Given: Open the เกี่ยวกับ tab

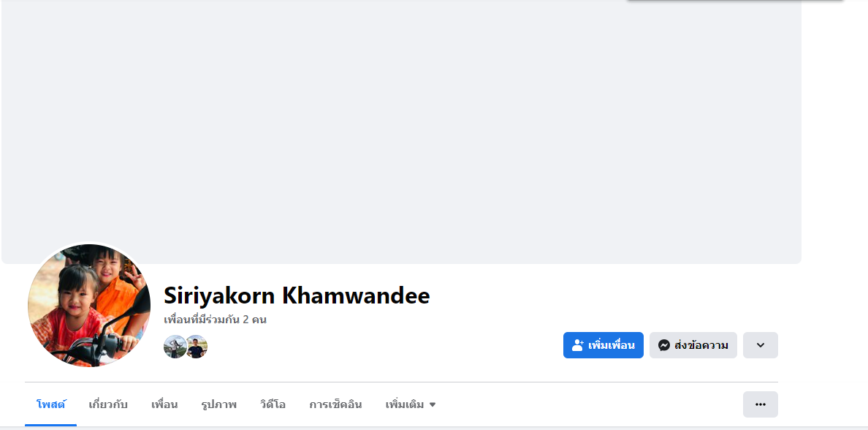Looking at the screenshot, I should [x=108, y=404].
